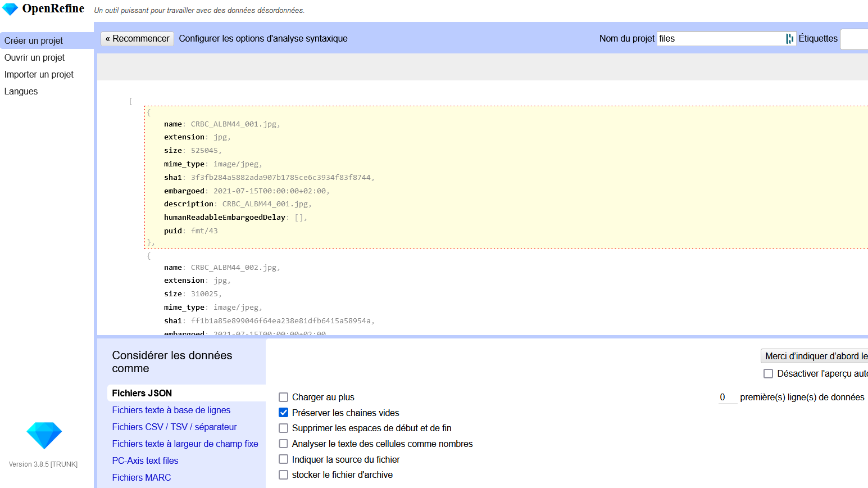Uncheck Préserver les chaînes vides
Screen dimensions: 868x488
(x=284, y=413)
